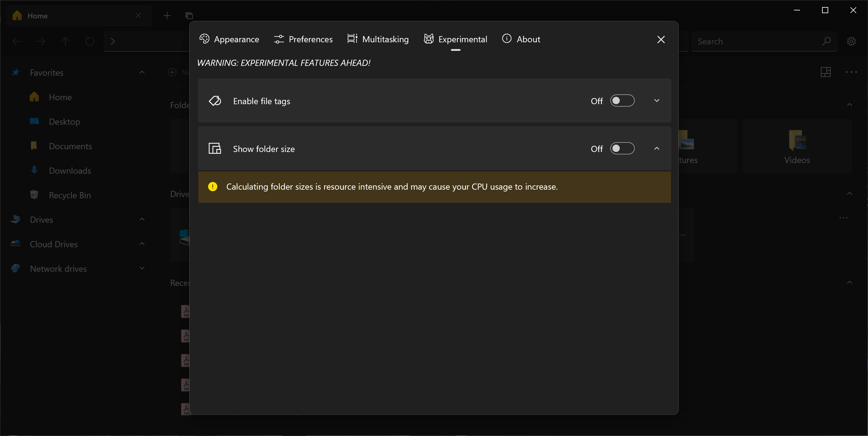Screen dimensions: 868x436
Task: Expand the Enable file tags options chevron
Action: tap(657, 100)
